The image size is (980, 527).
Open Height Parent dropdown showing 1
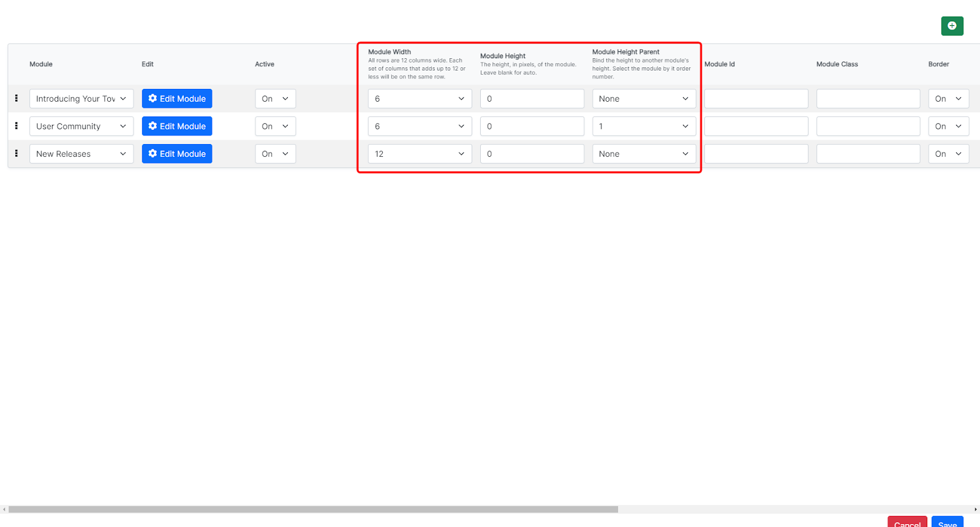pyautogui.click(x=644, y=126)
